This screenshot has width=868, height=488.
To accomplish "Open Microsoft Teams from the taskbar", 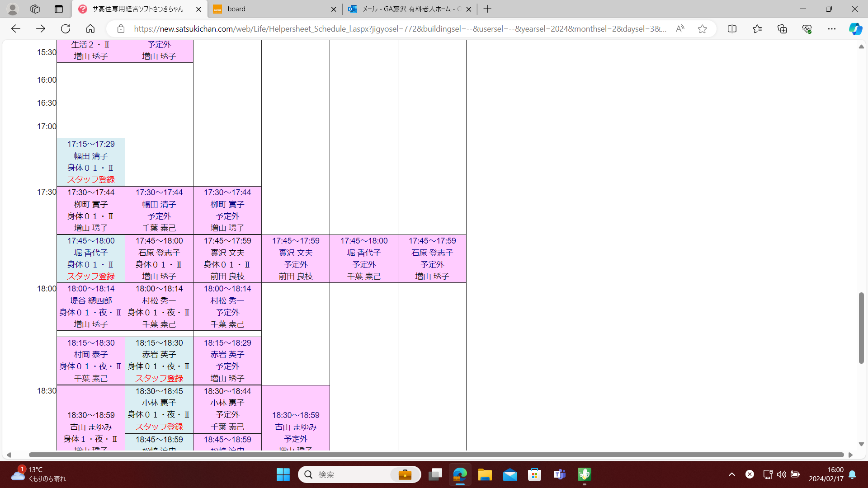I will click(560, 474).
